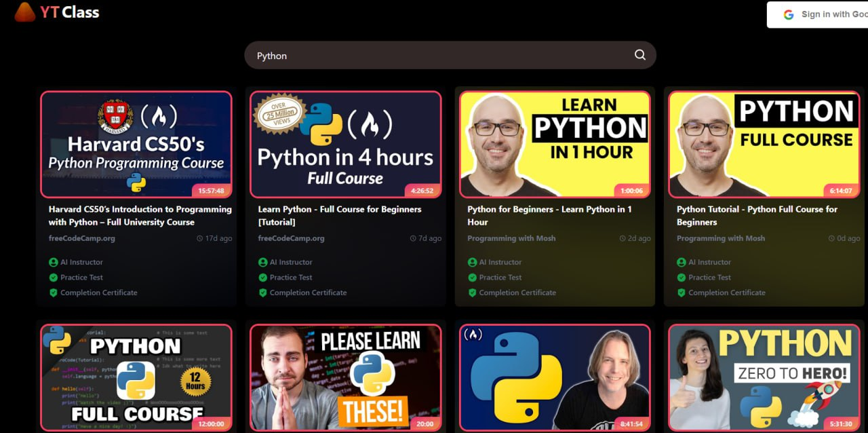Screen dimensions: 868x433
Task: Click AI Instructor icon on Learn Python Full Course card
Action: [263, 262]
